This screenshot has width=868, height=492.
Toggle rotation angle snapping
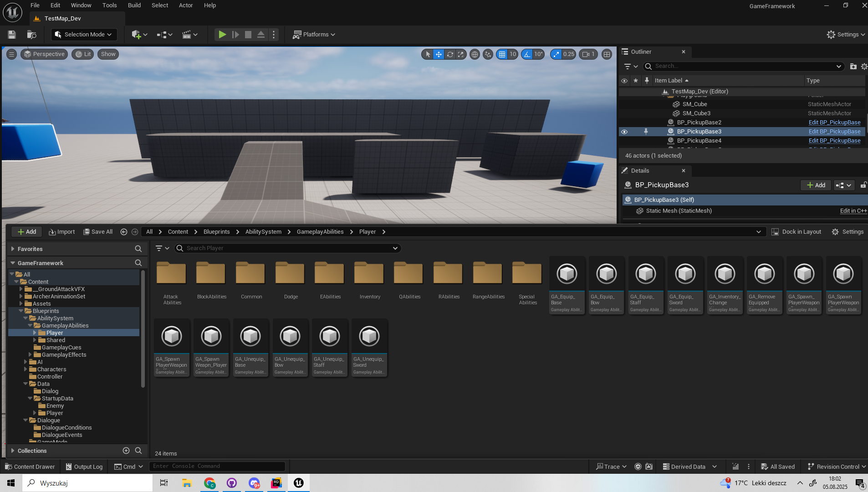pos(527,54)
